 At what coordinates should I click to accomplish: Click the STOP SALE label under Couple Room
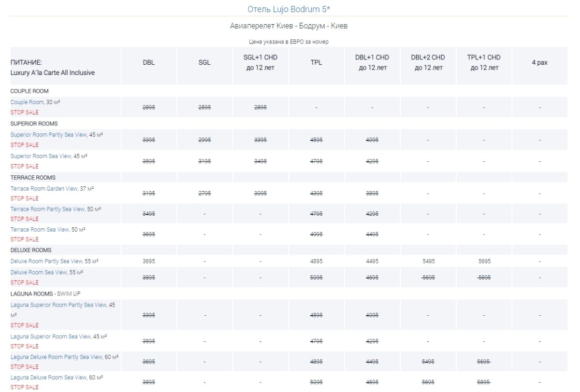25,112
